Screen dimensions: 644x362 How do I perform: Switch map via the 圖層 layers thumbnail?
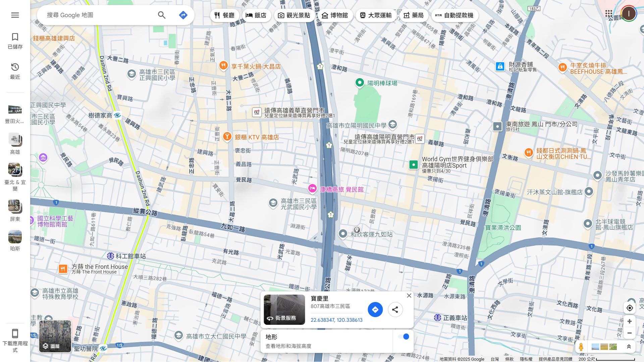55,336
